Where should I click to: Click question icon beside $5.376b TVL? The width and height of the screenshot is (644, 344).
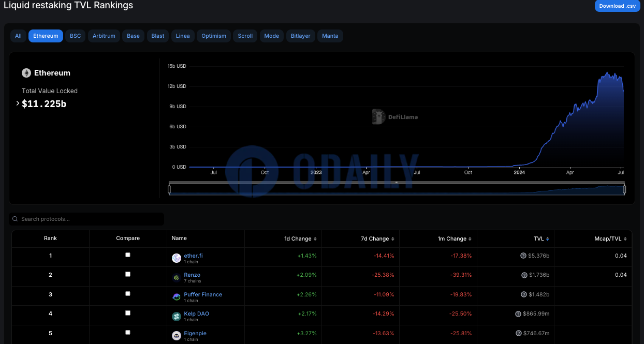(523, 256)
